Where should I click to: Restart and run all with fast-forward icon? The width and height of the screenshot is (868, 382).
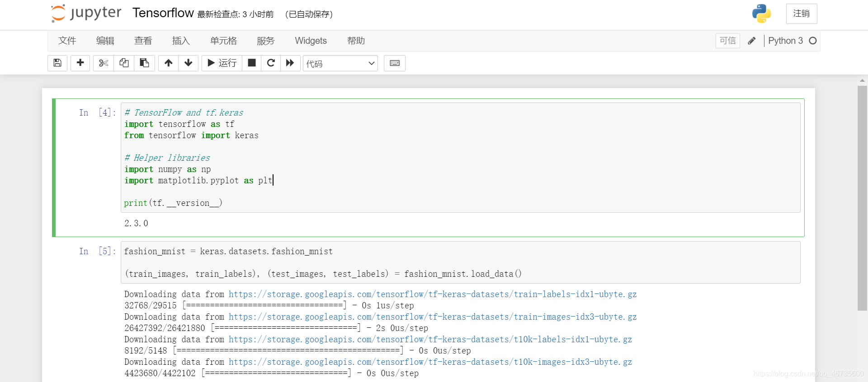[x=290, y=63]
